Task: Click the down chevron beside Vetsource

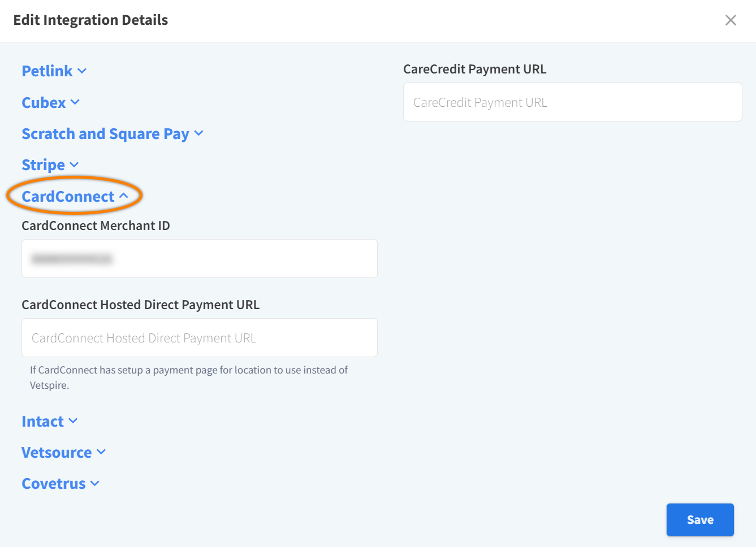Action: coord(101,452)
